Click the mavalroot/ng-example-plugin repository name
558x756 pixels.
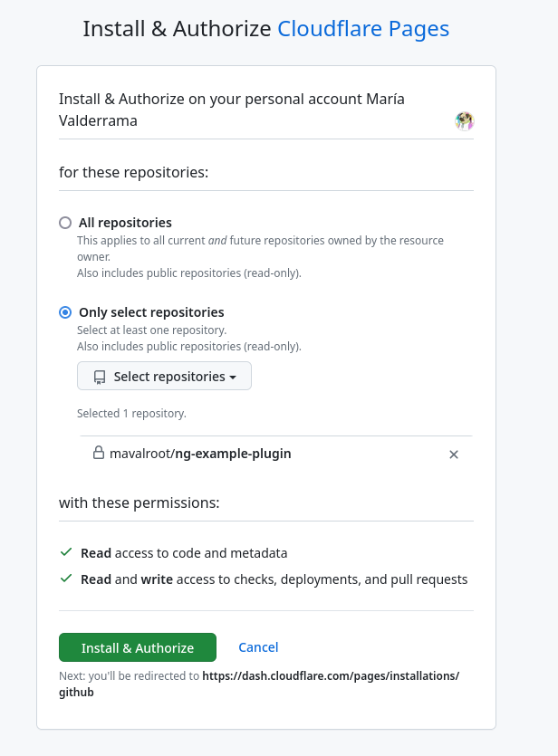coord(201,454)
